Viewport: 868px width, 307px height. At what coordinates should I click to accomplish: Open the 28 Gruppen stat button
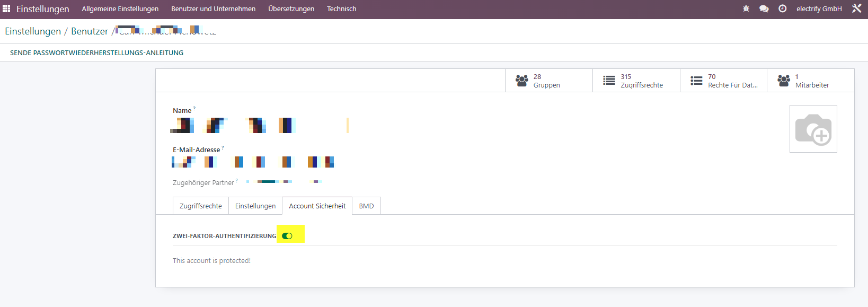[549, 81]
